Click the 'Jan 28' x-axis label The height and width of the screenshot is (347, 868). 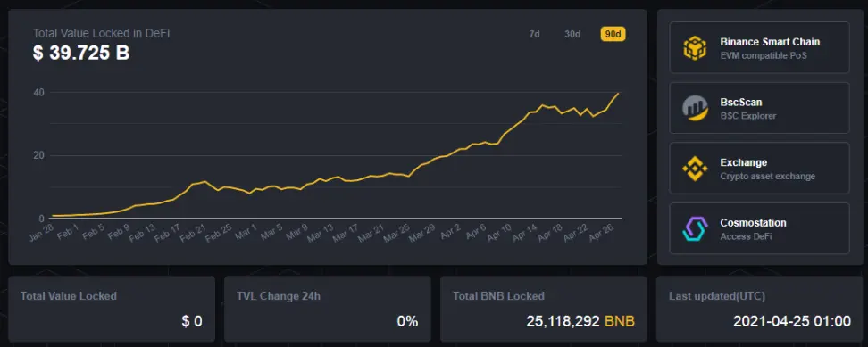[x=41, y=233]
